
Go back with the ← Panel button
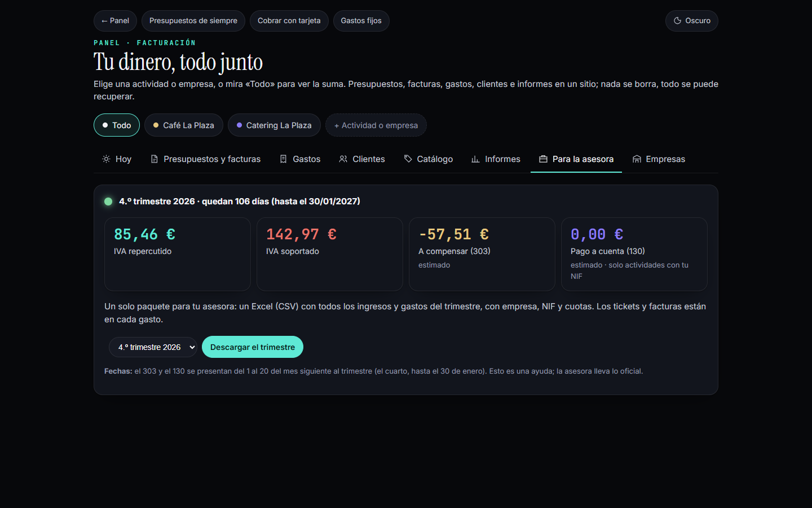(x=115, y=21)
